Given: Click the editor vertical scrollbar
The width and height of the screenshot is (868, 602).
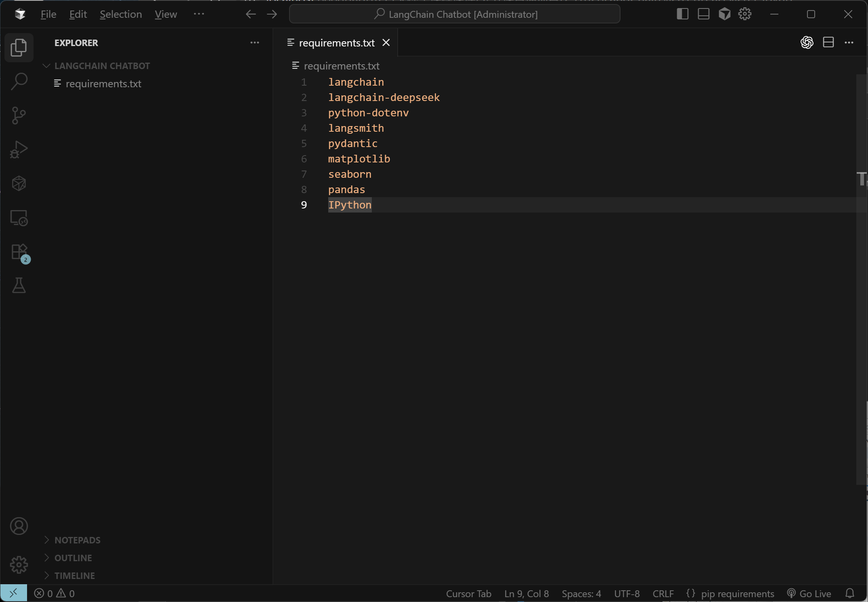Looking at the screenshot, I should [x=862, y=279].
